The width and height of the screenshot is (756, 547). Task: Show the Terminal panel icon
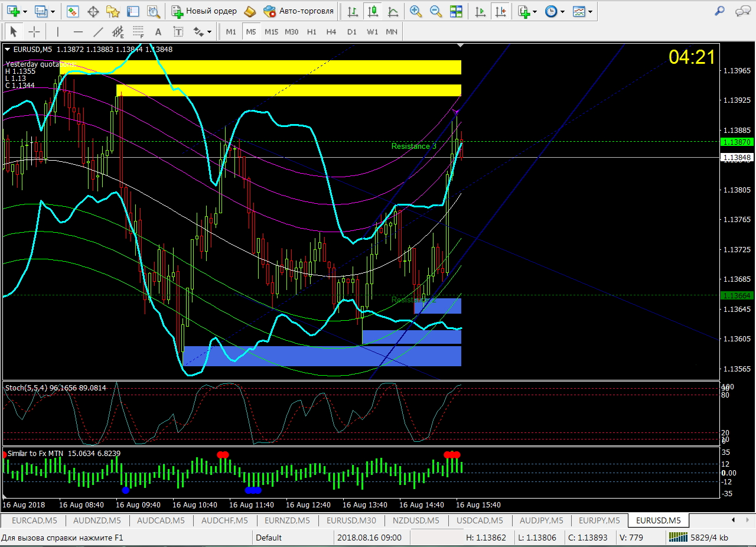point(133,11)
